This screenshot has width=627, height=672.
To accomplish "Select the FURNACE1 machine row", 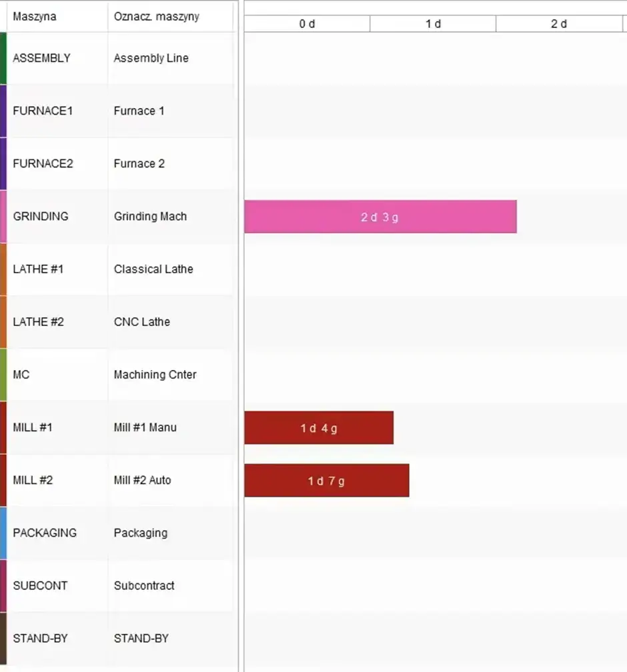I will (x=43, y=111).
